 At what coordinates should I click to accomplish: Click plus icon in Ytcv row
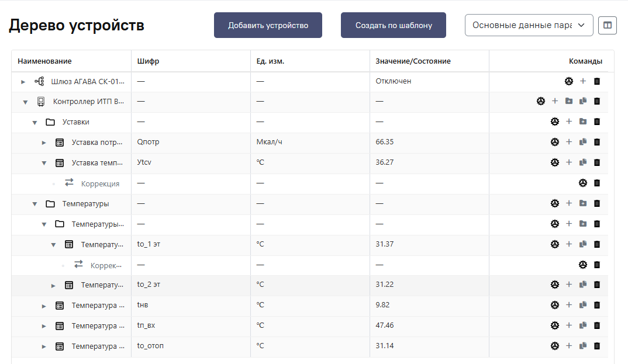tap(569, 162)
